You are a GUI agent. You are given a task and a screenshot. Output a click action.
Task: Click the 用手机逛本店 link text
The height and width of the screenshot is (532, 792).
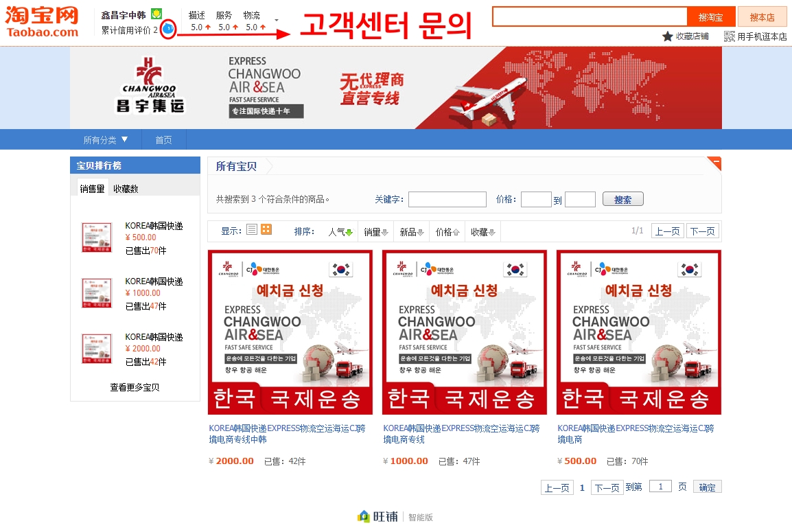(762, 36)
